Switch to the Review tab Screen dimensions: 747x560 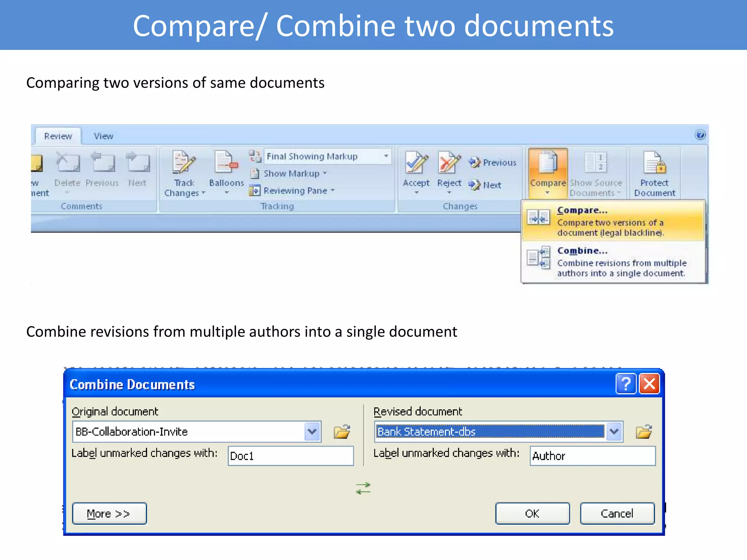pyautogui.click(x=58, y=136)
